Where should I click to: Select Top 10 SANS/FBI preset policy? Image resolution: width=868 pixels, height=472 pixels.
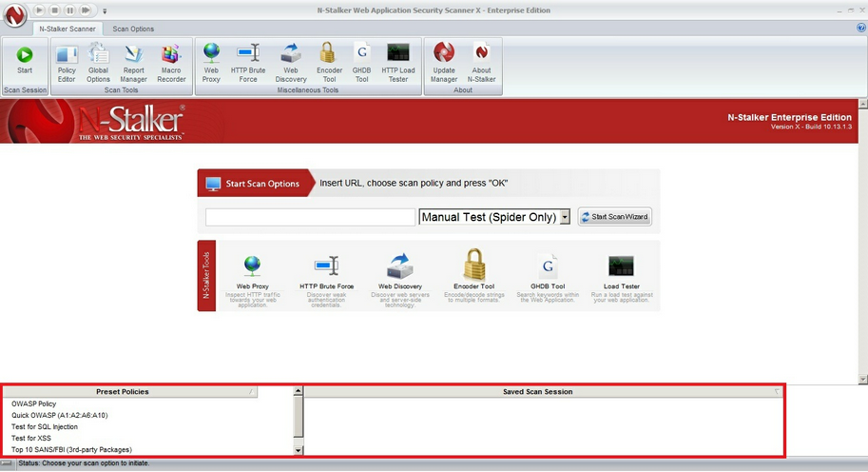pos(71,450)
